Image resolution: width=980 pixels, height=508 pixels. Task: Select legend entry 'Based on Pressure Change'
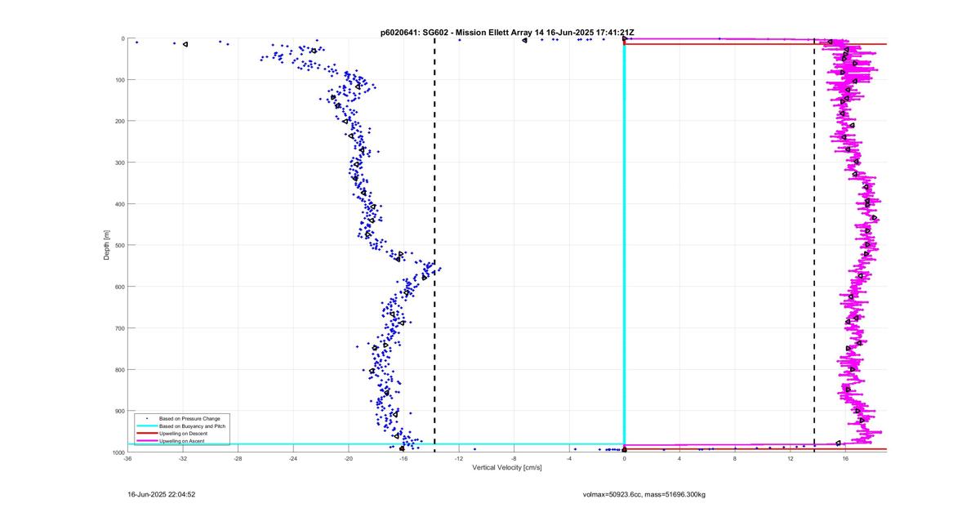coord(189,418)
